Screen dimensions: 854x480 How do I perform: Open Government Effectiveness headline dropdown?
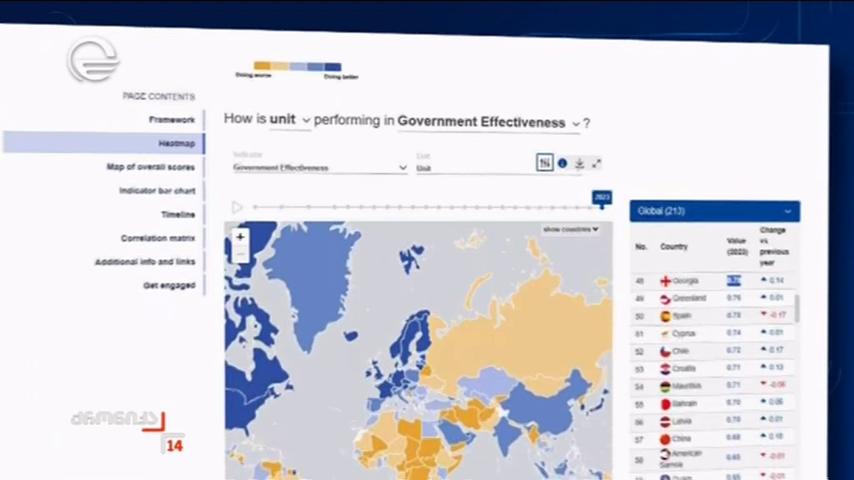pos(489,123)
